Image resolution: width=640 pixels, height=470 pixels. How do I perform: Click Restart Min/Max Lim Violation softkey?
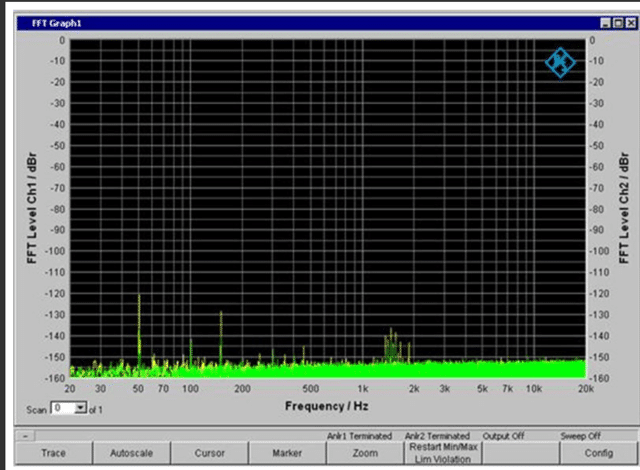[443, 453]
